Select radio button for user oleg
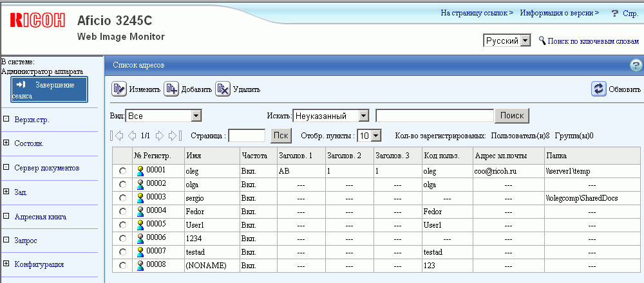The width and height of the screenshot is (644, 283). [x=122, y=171]
